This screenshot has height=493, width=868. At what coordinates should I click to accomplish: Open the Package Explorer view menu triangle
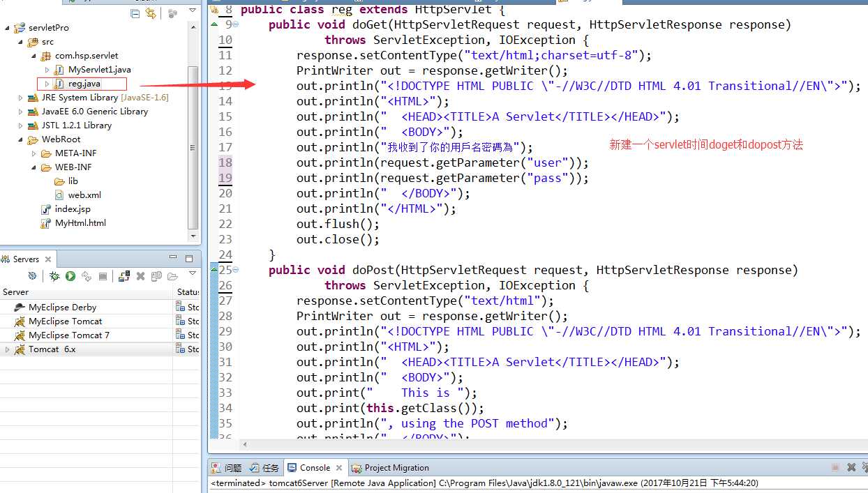click(x=193, y=11)
